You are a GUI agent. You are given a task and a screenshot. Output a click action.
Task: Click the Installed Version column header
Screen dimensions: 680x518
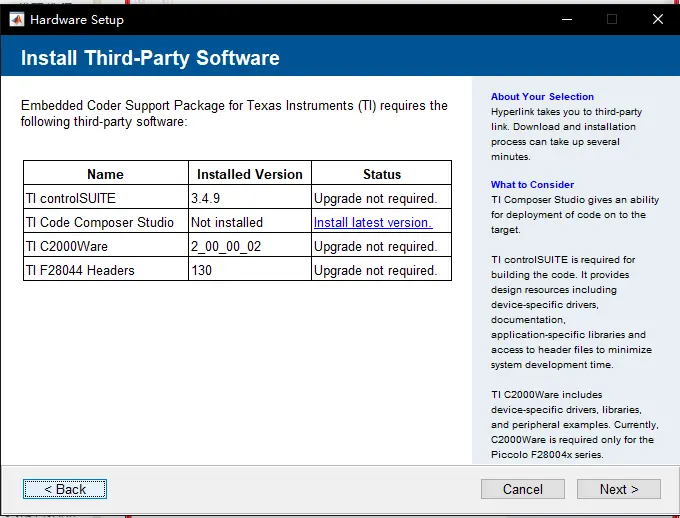pyautogui.click(x=250, y=174)
